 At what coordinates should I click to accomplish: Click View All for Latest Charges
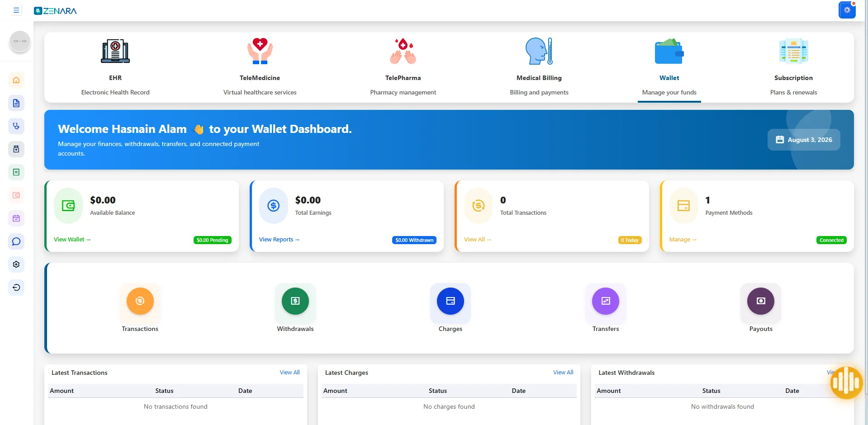click(563, 373)
